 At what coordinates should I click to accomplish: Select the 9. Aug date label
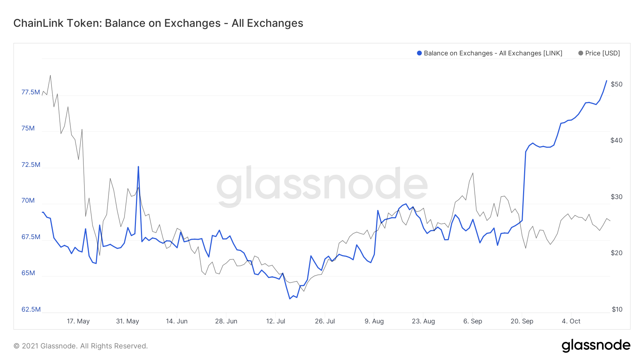374,321
